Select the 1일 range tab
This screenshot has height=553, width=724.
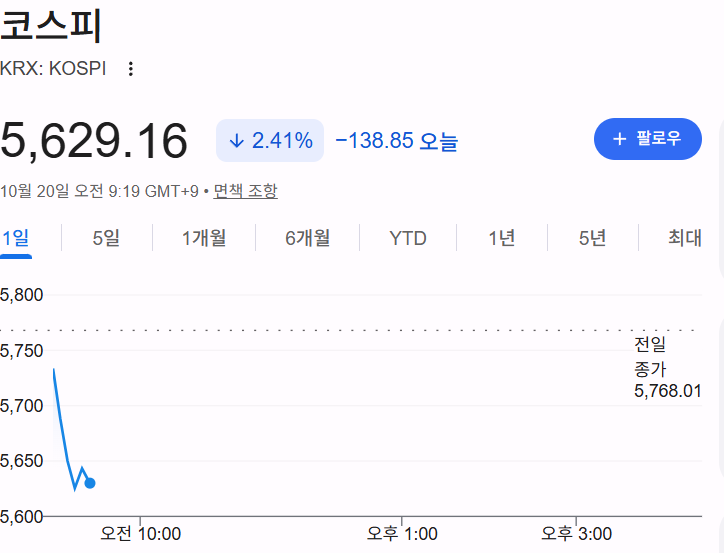point(16,238)
